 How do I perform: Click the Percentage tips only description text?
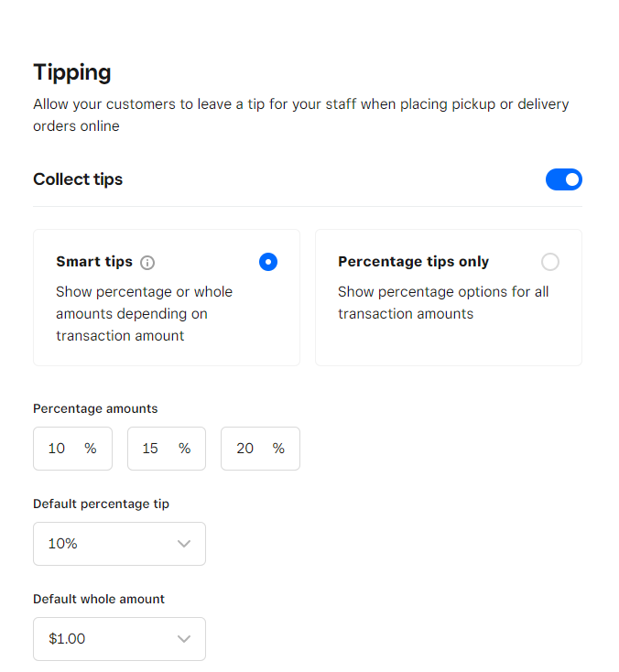click(x=443, y=303)
